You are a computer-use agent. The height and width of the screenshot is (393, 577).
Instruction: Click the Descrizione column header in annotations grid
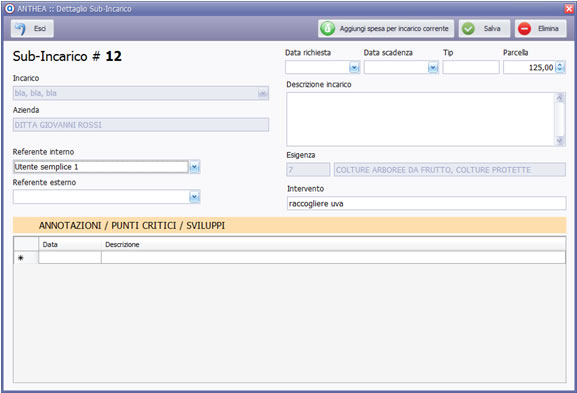(333, 244)
